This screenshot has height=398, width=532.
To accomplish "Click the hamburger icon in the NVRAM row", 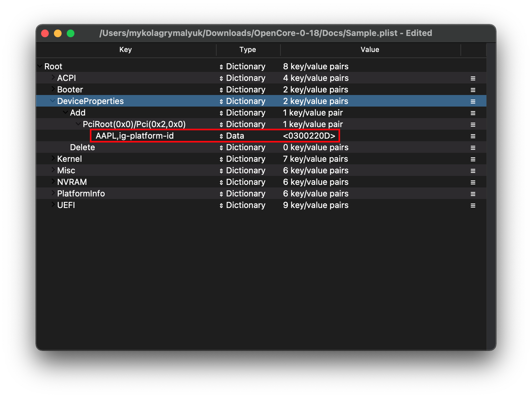I will click(x=473, y=182).
